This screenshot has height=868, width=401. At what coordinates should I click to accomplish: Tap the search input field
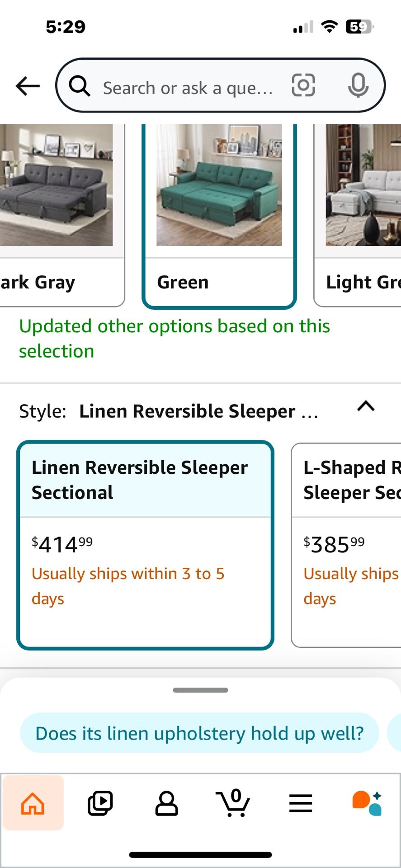[x=188, y=88]
